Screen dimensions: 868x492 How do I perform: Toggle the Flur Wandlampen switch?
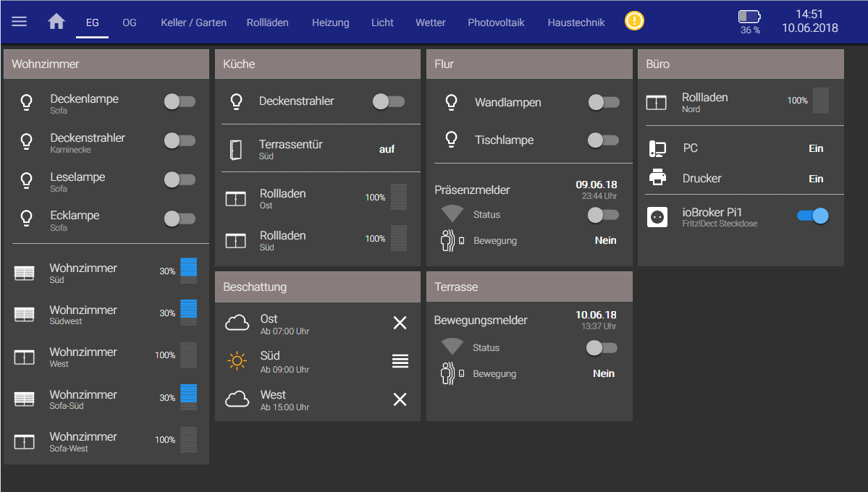pos(603,103)
